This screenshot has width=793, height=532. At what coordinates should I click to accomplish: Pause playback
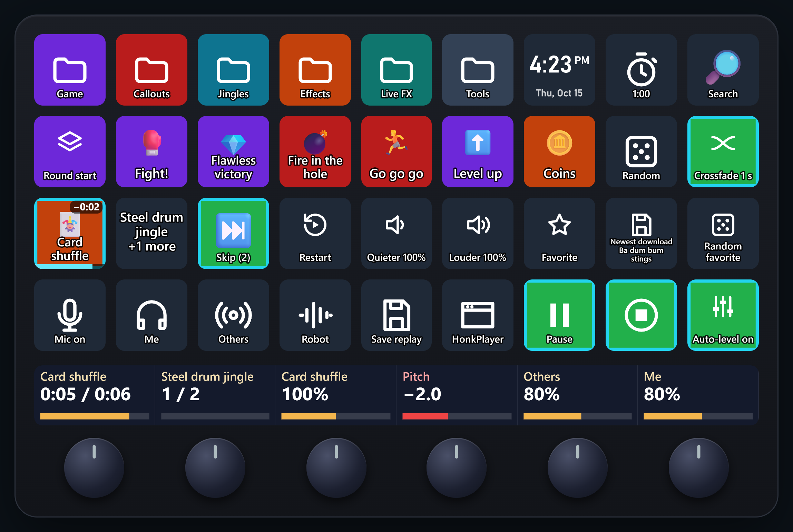click(x=559, y=315)
